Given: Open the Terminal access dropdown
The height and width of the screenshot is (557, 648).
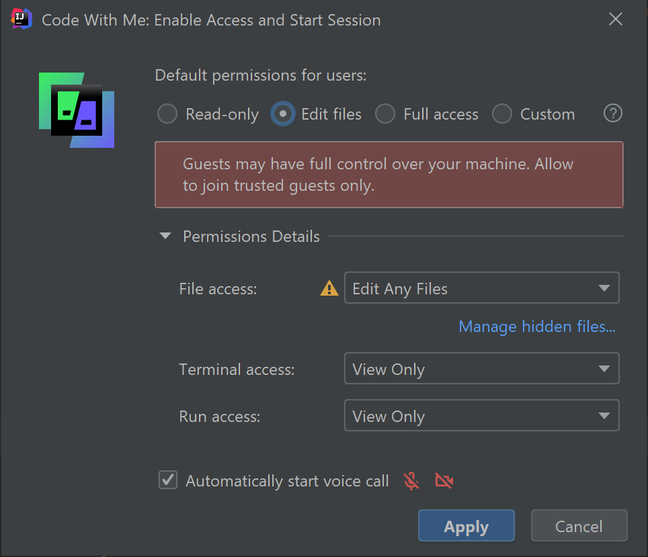Looking at the screenshot, I should point(481,369).
